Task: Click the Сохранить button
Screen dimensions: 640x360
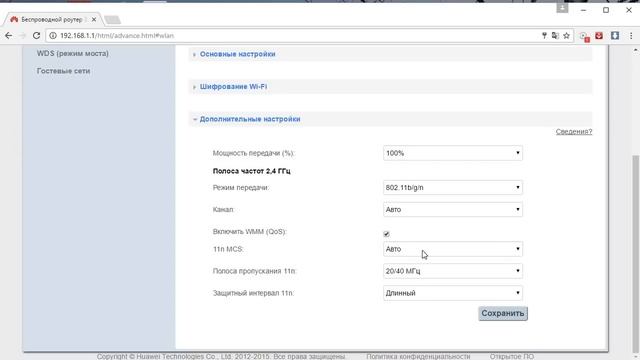Action: 503,313
